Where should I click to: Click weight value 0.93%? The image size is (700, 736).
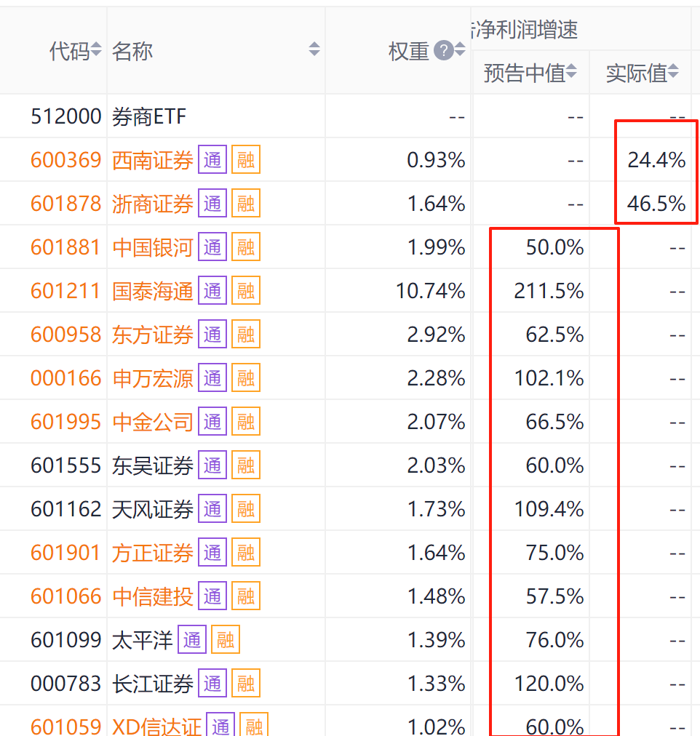coord(436,160)
